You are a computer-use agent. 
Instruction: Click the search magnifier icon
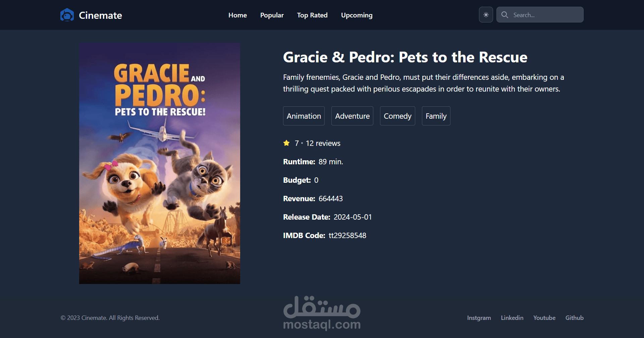click(504, 15)
